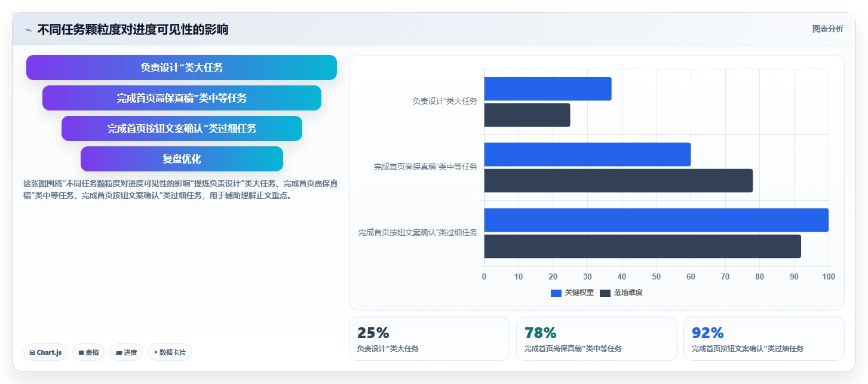Click the Chart.js tag chip
This screenshot has width=868, height=384.
[45, 352]
